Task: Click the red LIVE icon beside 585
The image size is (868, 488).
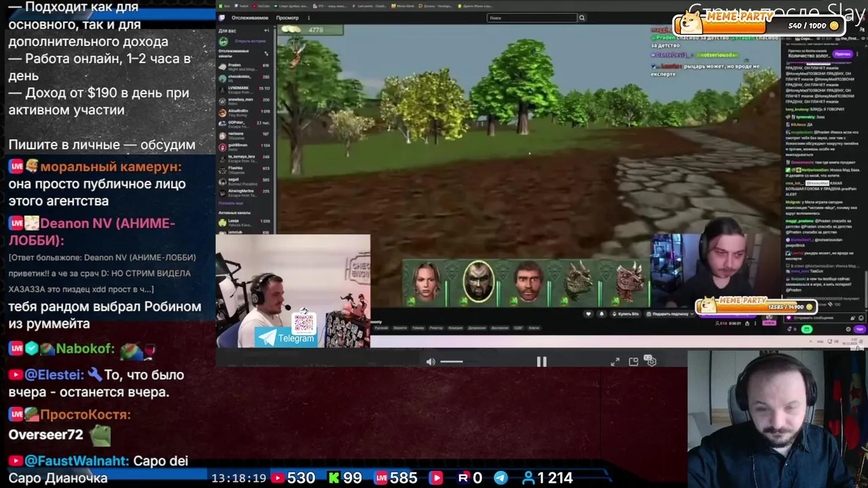Action: click(382, 478)
